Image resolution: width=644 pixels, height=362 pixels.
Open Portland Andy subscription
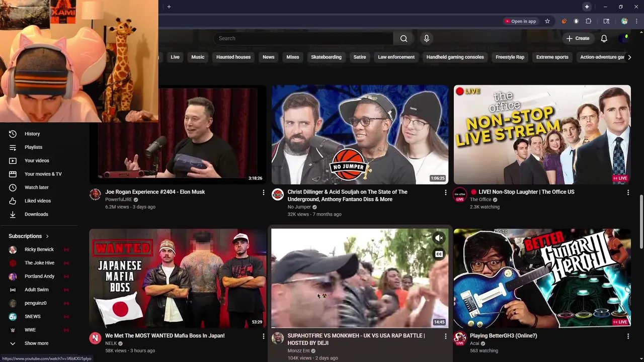point(39,276)
